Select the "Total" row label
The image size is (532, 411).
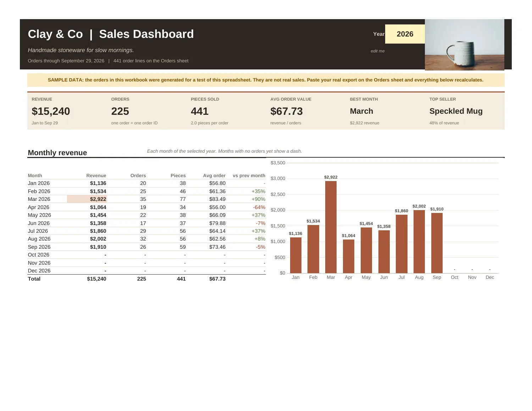tap(34, 279)
